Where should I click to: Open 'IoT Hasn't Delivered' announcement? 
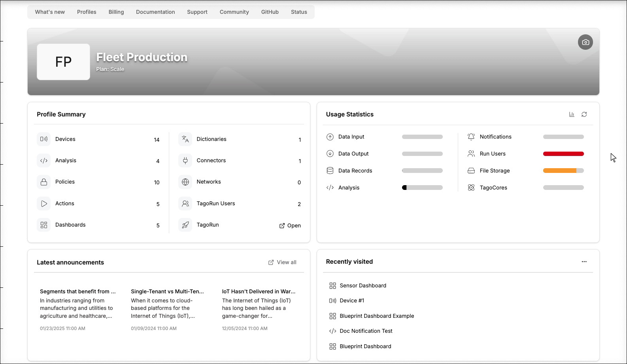(x=259, y=292)
